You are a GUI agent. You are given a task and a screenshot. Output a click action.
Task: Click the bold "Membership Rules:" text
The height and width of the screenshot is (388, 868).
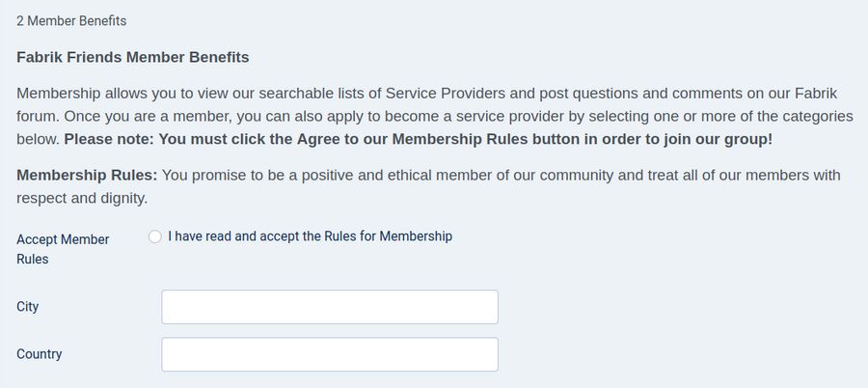tap(87, 176)
